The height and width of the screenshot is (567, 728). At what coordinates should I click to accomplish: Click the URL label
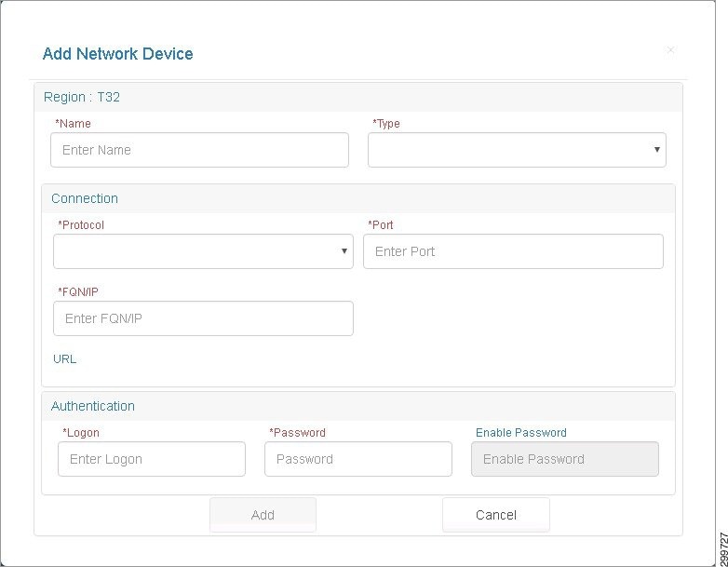pos(64,359)
